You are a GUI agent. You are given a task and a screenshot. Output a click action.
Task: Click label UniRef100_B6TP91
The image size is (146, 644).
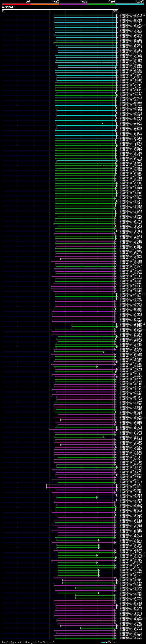[x=131, y=37]
